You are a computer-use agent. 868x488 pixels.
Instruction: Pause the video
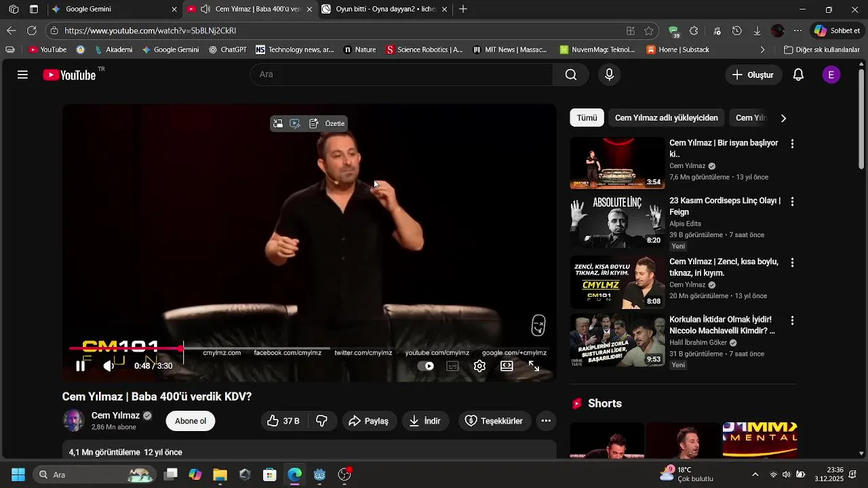(x=80, y=366)
